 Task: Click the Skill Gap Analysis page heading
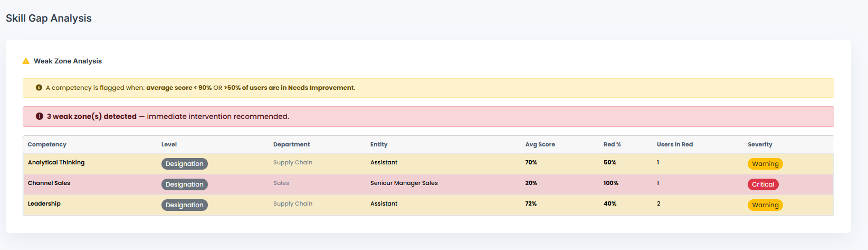[49, 18]
